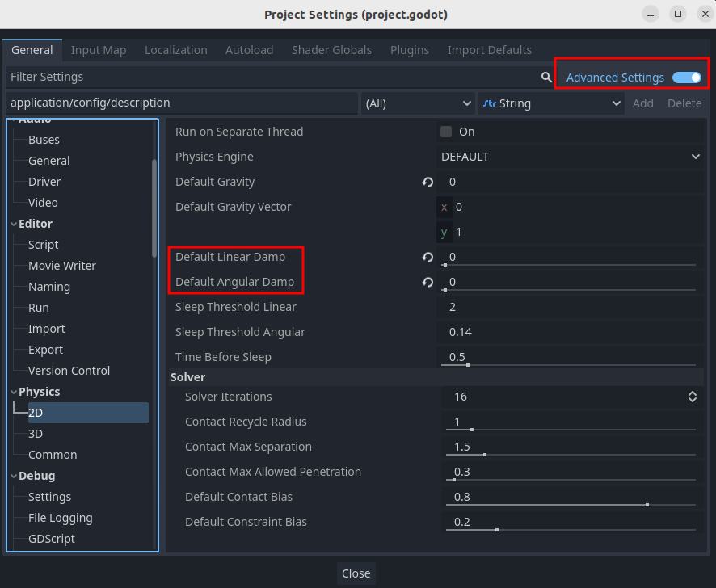Click the search magnifier icon in the filter bar
The width and height of the screenshot is (716, 588).
click(546, 78)
